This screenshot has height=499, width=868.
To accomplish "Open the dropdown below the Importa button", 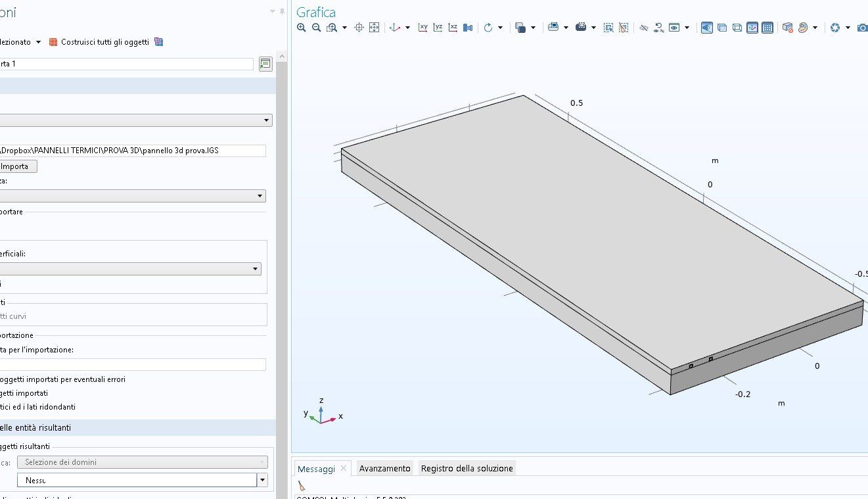I will coord(260,196).
